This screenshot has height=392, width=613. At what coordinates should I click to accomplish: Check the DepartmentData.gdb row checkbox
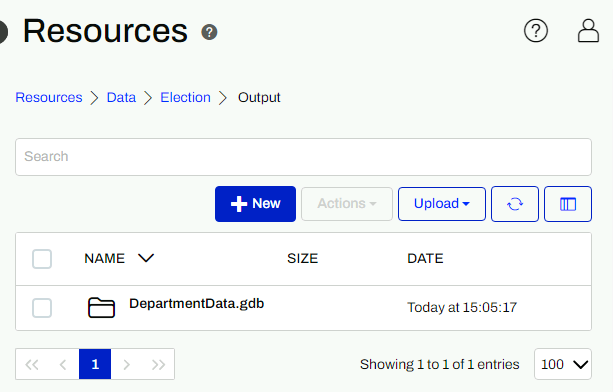click(x=42, y=308)
